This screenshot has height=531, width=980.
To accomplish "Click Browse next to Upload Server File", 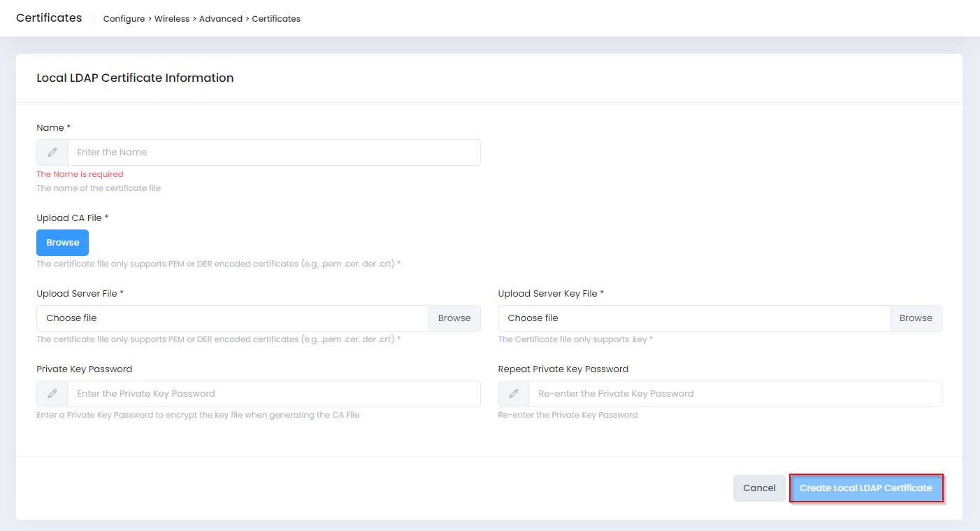I will click(x=454, y=318).
